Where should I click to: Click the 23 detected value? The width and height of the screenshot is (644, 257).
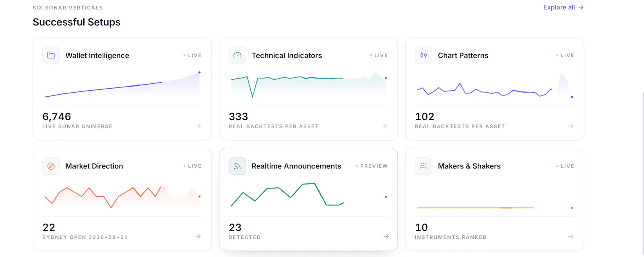[235, 227]
